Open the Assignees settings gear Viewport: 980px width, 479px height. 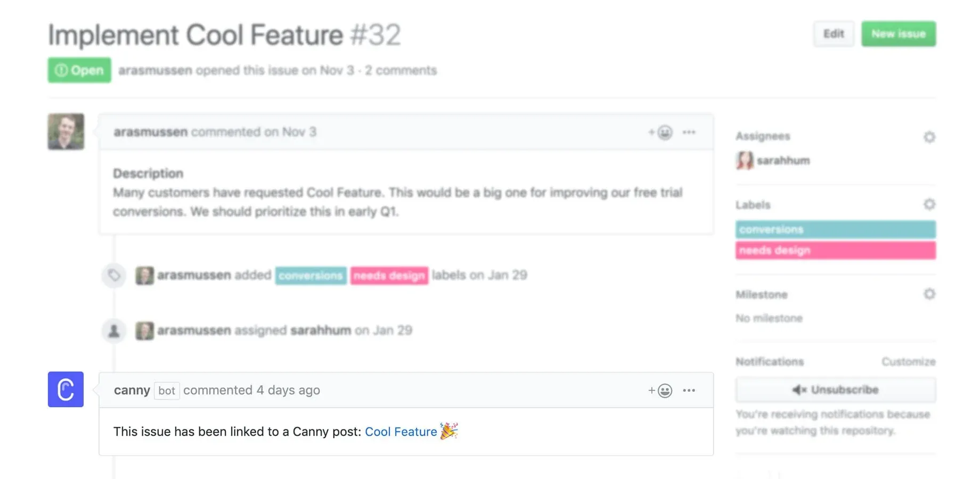(929, 137)
